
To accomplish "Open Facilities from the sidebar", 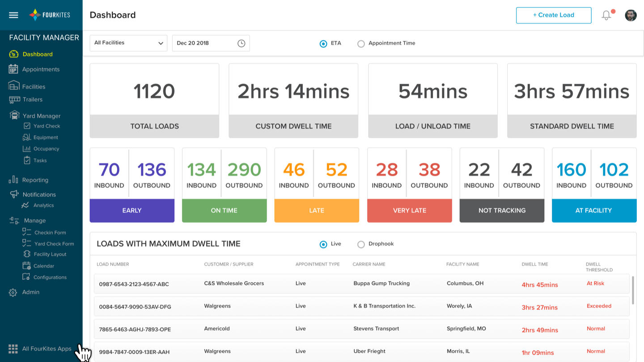I will click(34, 87).
